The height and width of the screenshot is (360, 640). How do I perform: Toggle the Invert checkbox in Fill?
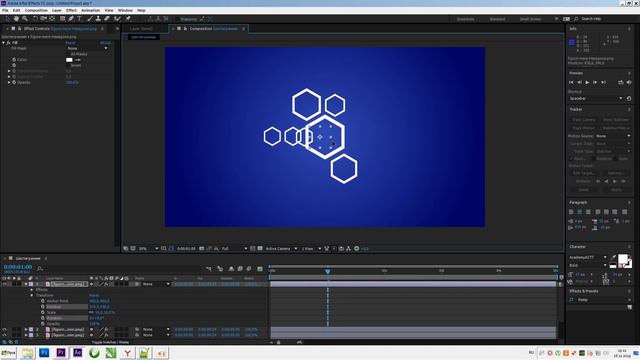[69, 65]
